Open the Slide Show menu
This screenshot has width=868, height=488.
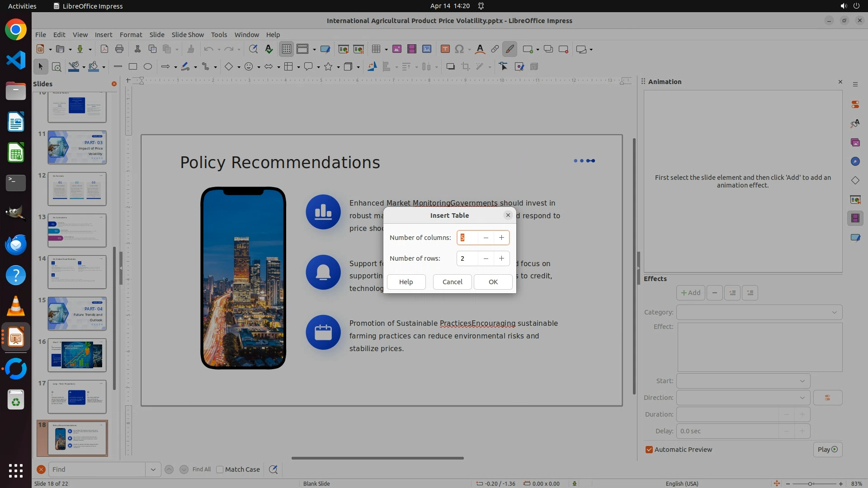[188, 35]
